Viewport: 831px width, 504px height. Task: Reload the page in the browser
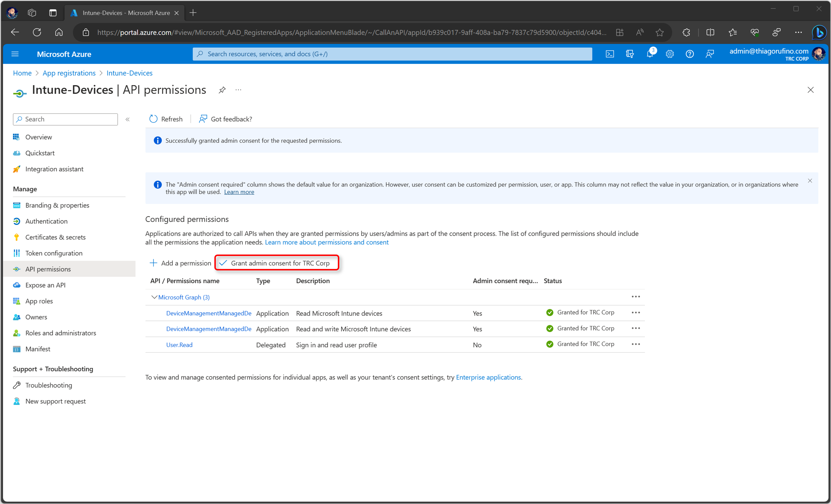pyautogui.click(x=37, y=32)
